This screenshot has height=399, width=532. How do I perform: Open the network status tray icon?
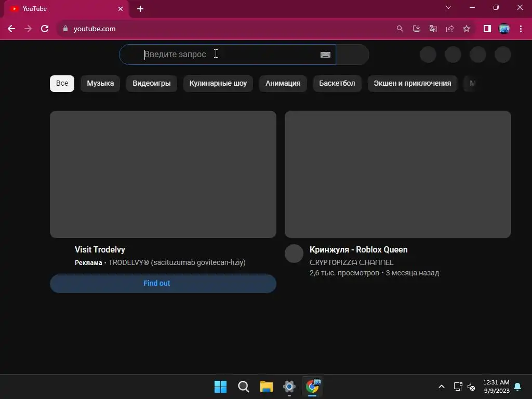click(x=458, y=387)
